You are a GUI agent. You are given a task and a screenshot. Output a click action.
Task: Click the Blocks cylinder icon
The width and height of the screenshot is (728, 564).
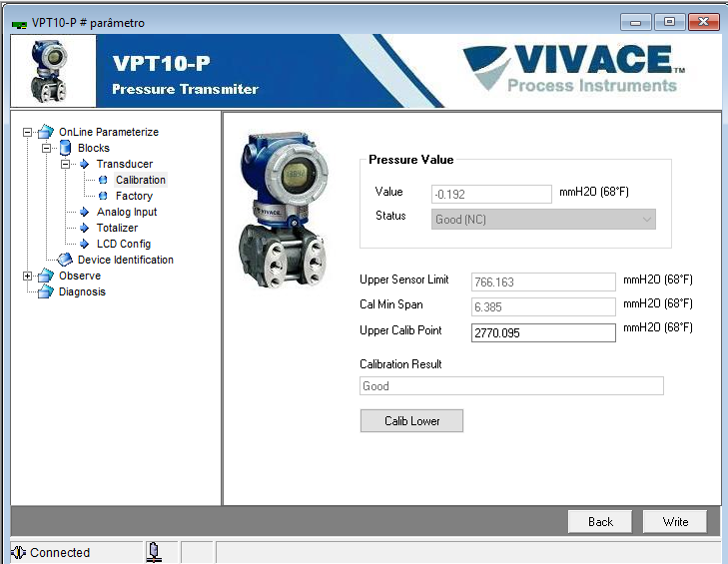click(66, 148)
